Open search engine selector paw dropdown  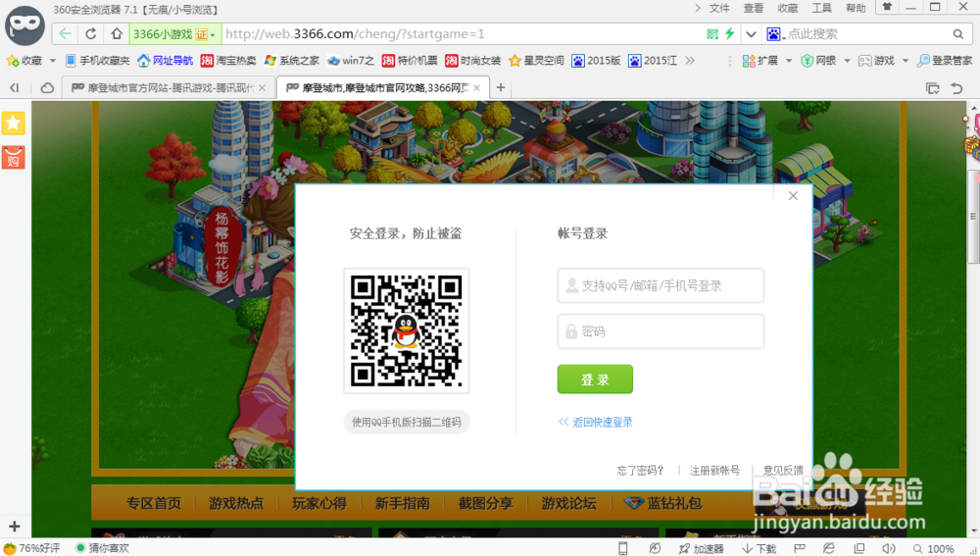pos(775,33)
